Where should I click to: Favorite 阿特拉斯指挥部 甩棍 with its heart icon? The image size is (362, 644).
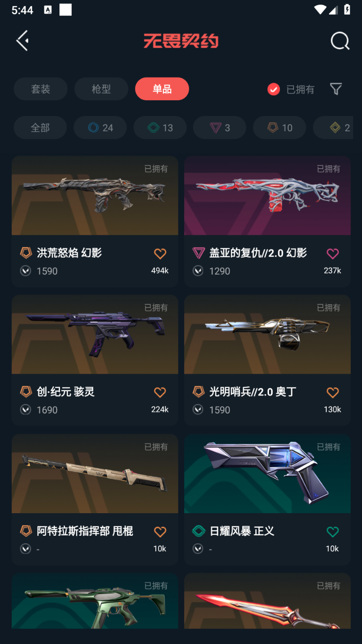coord(160,532)
